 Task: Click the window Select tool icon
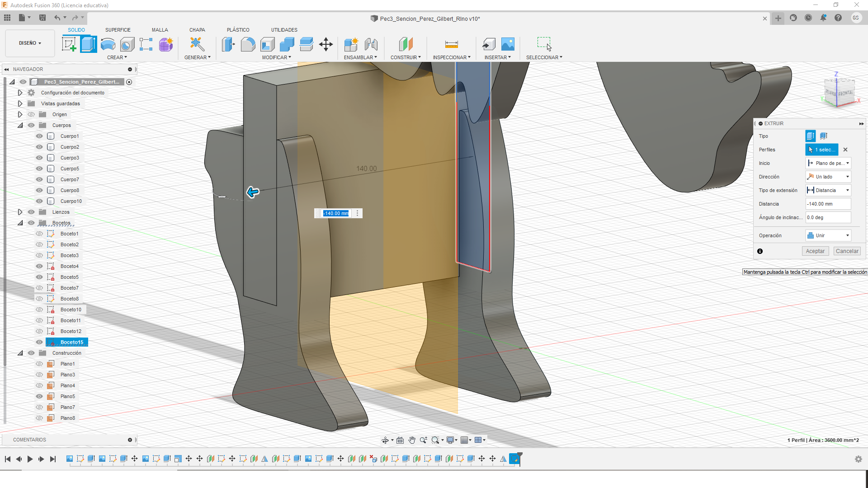click(544, 44)
